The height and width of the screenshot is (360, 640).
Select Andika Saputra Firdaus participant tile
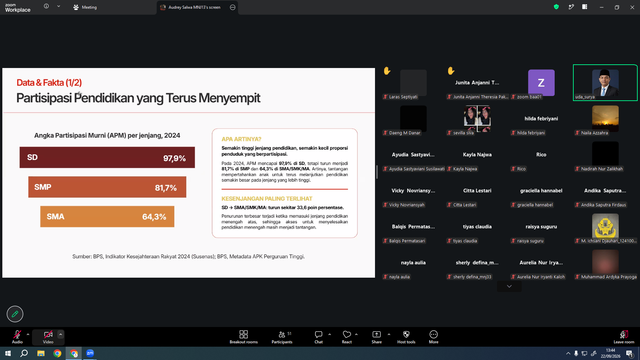pos(605,191)
